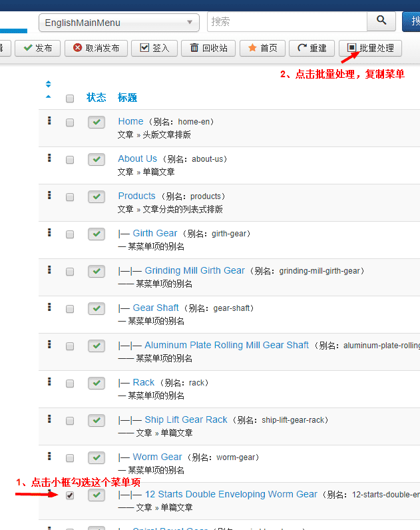Toggle published status icon for Home

(x=97, y=123)
